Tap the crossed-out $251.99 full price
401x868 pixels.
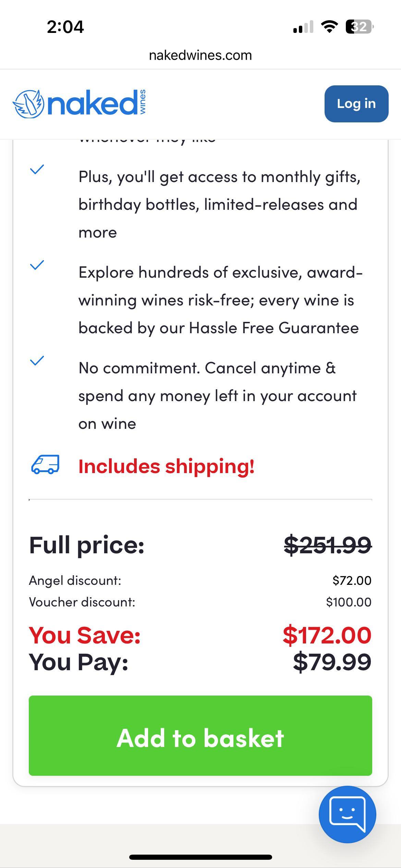pyautogui.click(x=328, y=545)
